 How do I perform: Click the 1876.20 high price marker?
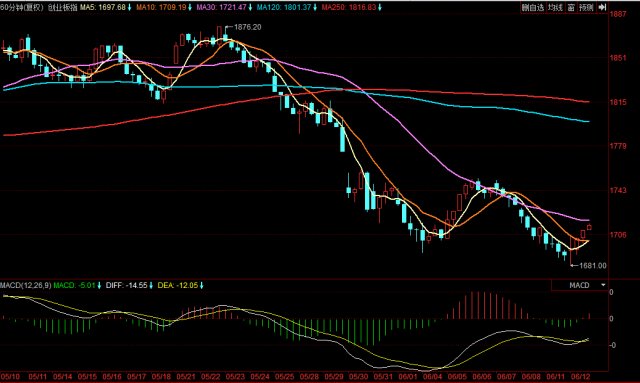pos(247,27)
